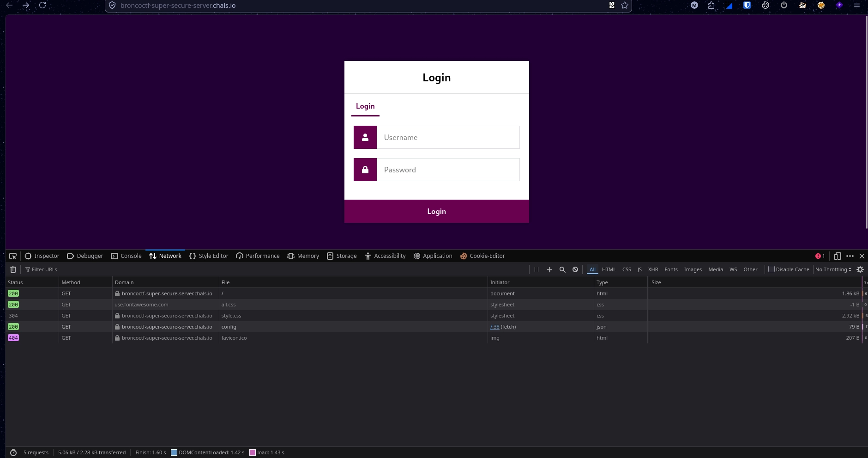The width and height of the screenshot is (868, 458).
Task: Click the element picker icon in devtools
Action: pyautogui.click(x=13, y=256)
